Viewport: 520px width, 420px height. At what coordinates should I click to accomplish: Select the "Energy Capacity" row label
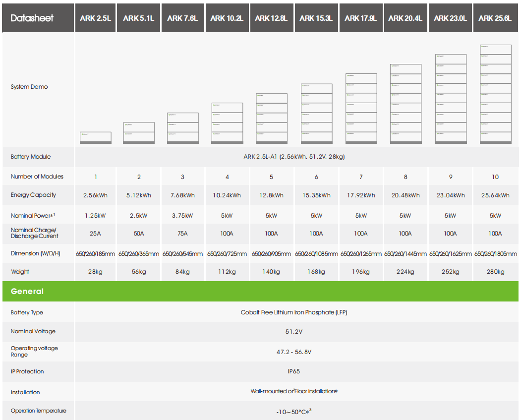click(x=33, y=195)
